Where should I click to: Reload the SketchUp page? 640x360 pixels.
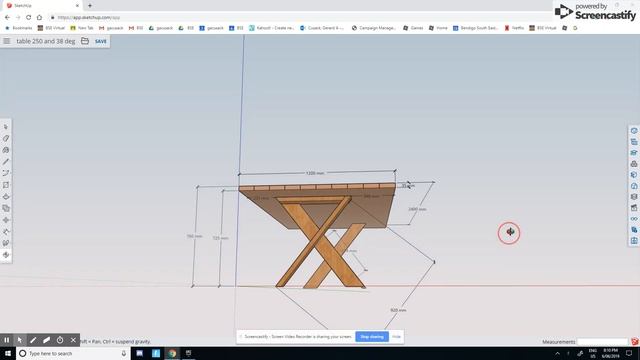[x=29, y=18]
